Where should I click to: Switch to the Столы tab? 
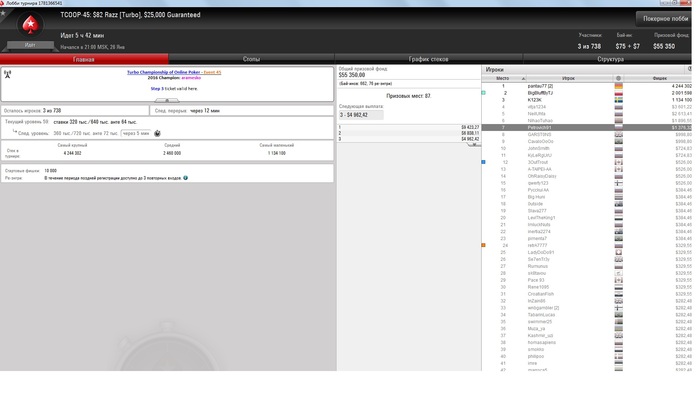[251, 59]
